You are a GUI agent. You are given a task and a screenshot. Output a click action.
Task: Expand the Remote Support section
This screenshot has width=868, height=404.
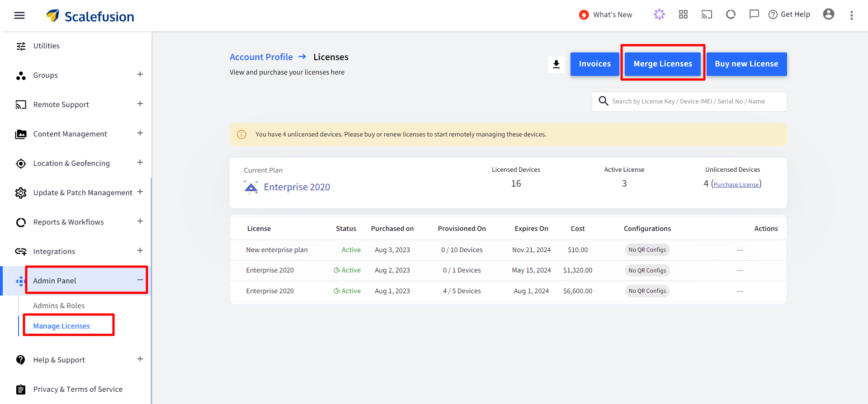point(140,103)
